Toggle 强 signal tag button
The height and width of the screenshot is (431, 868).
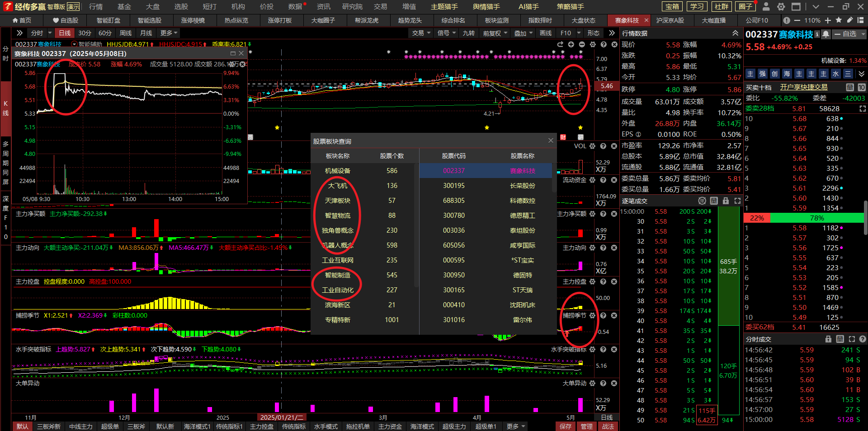[762, 74]
